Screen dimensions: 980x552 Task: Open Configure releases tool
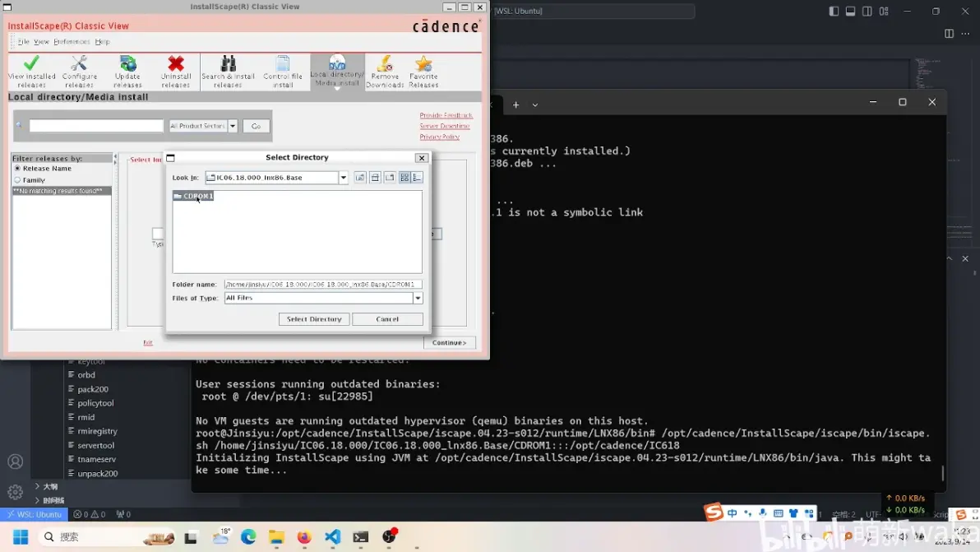[80, 72]
